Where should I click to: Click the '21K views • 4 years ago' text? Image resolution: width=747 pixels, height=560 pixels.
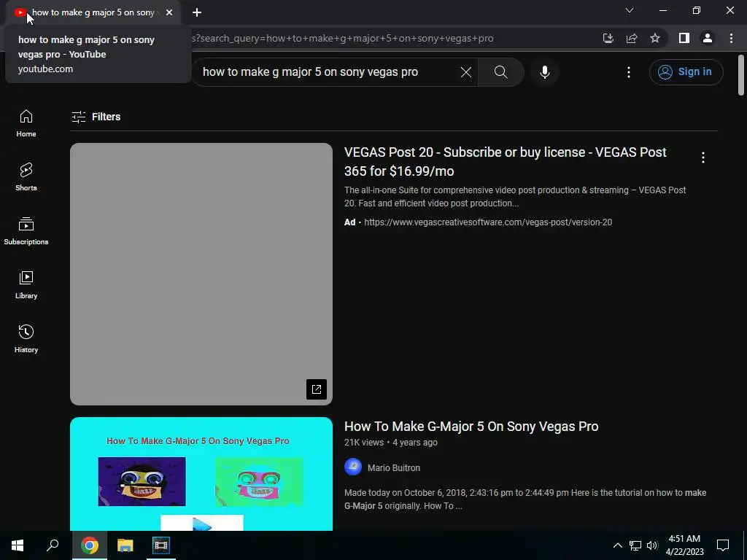[391, 443]
